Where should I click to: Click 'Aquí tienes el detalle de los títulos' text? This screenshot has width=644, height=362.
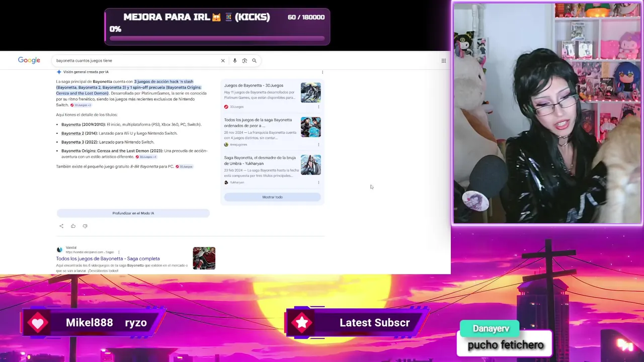[x=87, y=115]
